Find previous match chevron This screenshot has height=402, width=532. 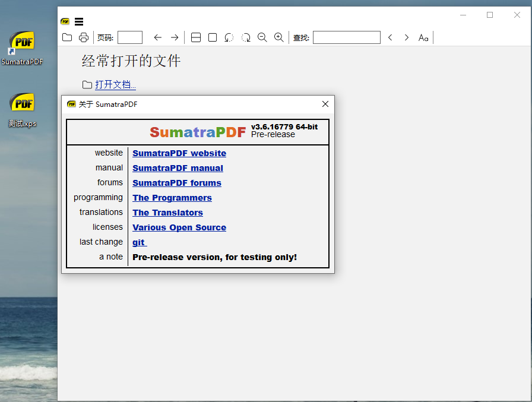point(390,37)
